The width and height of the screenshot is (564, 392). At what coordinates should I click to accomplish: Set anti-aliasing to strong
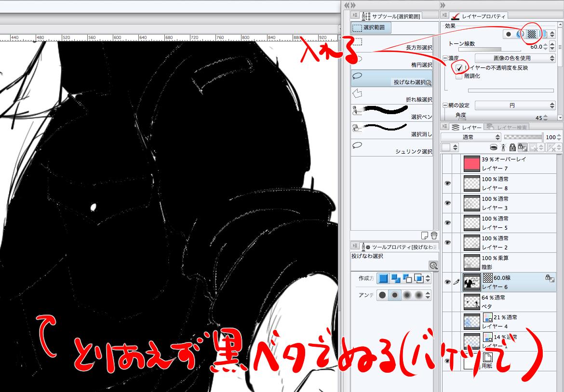coord(419,295)
